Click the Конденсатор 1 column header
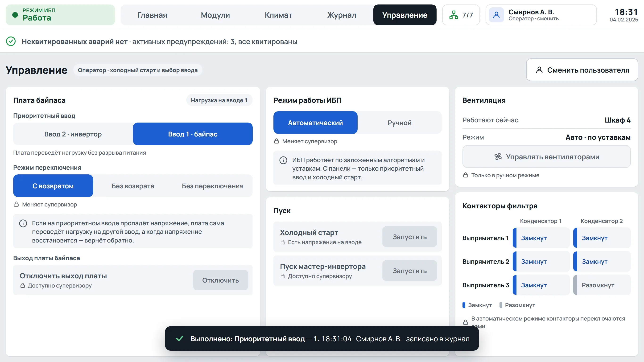644x362 pixels. [x=541, y=221]
